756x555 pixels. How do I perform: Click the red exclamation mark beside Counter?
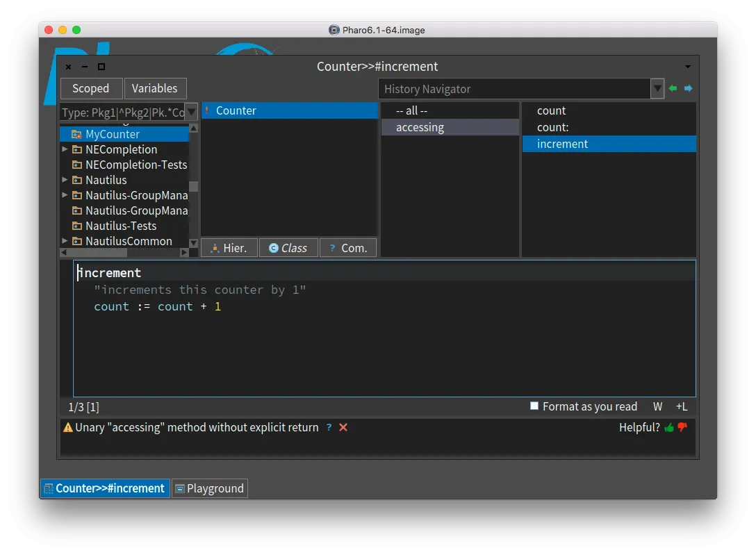pyautogui.click(x=207, y=110)
